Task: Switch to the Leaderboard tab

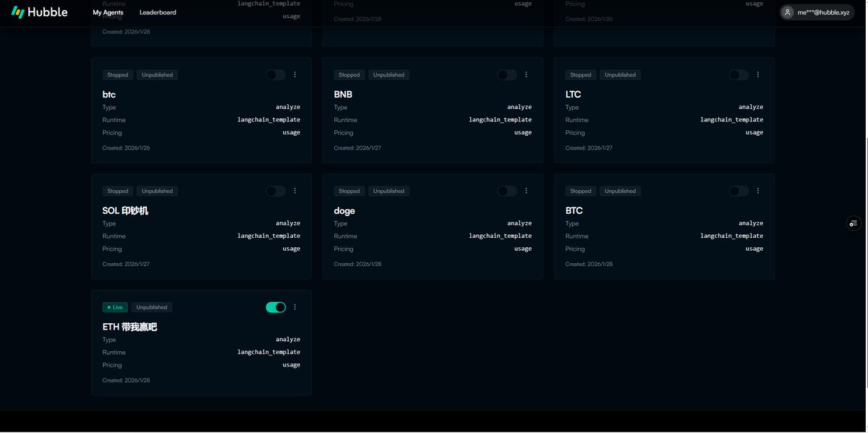Action: tap(158, 12)
